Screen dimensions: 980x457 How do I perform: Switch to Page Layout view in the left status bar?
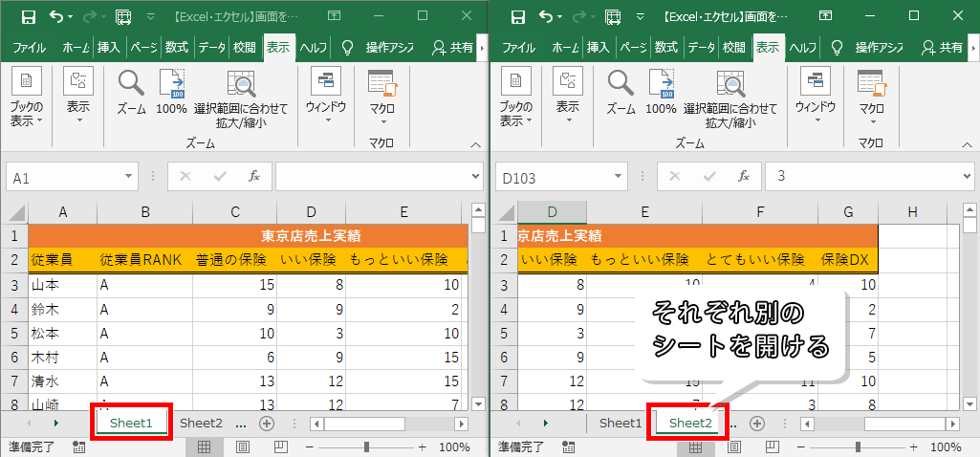click(x=242, y=446)
